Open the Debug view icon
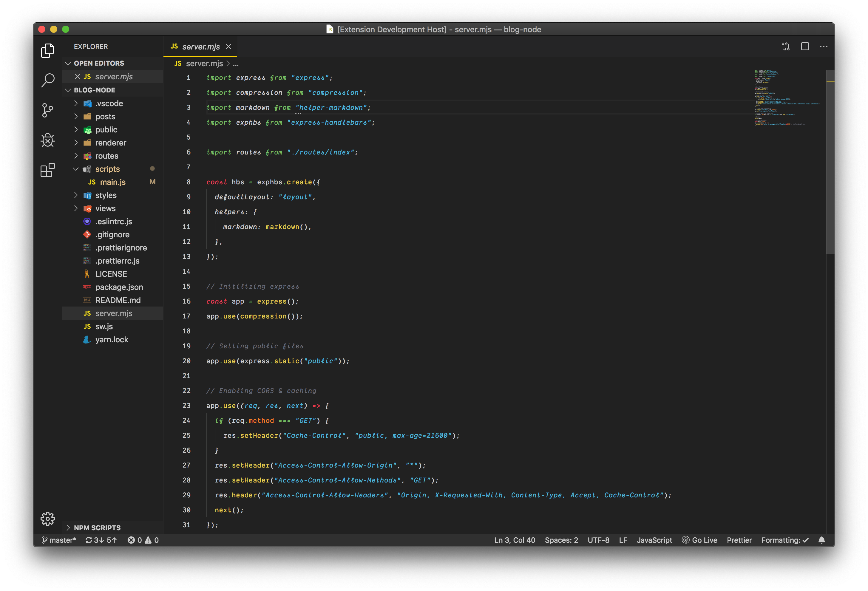This screenshot has width=868, height=591. 47,140
